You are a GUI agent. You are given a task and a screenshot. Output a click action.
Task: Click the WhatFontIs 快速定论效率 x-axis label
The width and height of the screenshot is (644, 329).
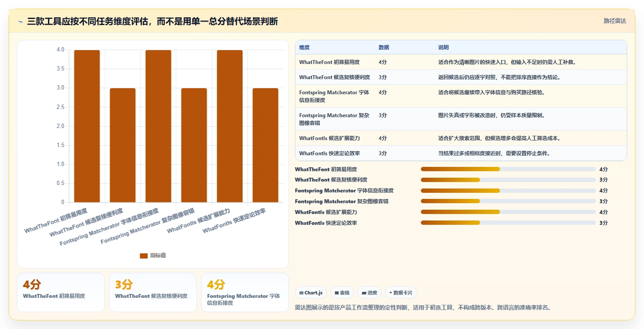[234, 220]
